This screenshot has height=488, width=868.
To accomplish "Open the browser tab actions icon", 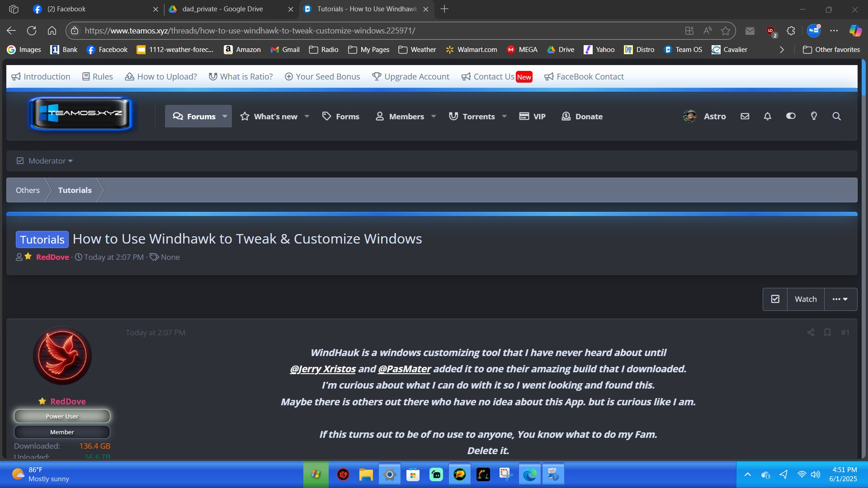I will click(14, 9).
